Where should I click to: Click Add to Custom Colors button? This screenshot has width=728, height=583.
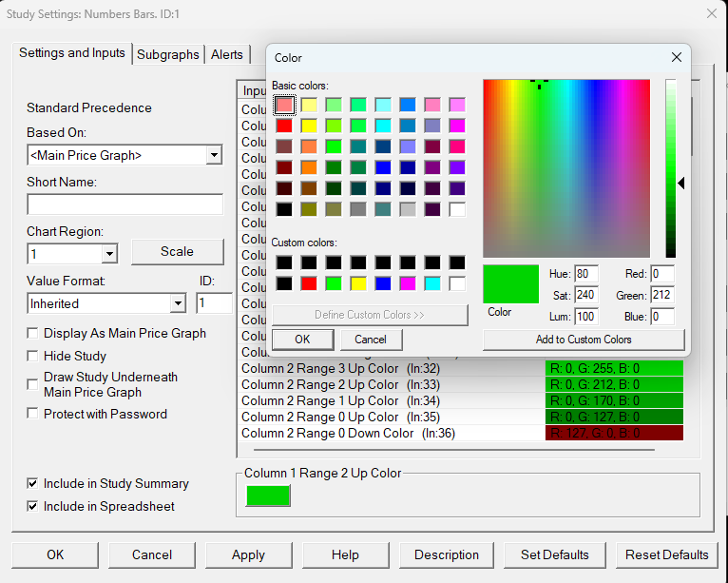584,340
